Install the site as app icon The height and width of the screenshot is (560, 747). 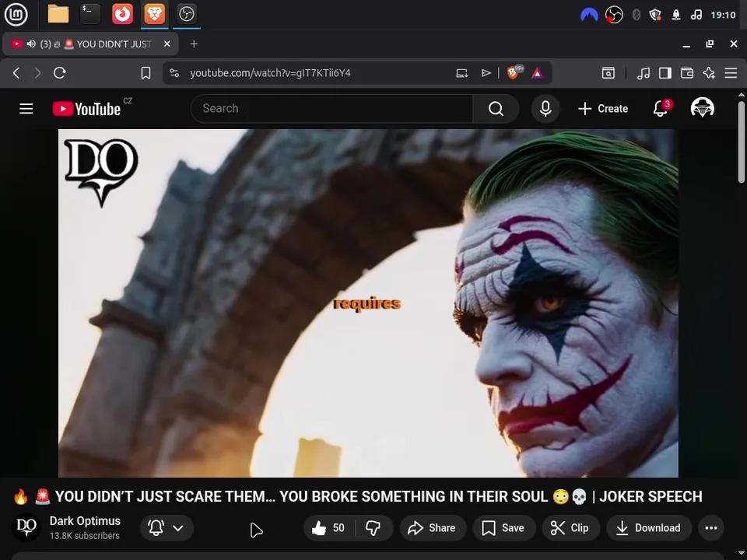[x=461, y=73]
